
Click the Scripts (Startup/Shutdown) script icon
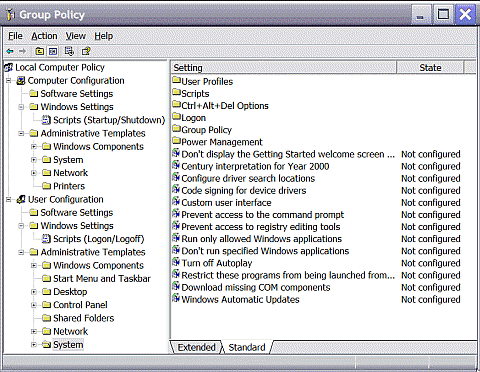tap(46, 120)
